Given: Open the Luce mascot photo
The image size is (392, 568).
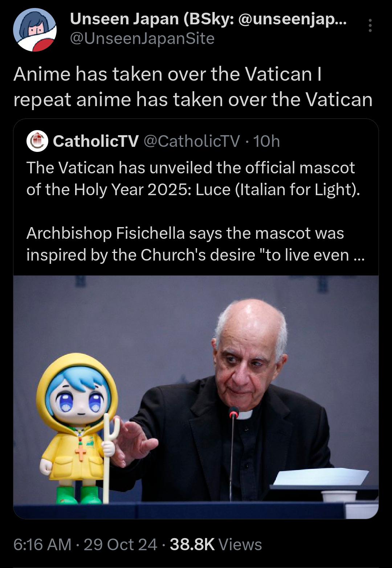Looking at the screenshot, I should 196,397.
